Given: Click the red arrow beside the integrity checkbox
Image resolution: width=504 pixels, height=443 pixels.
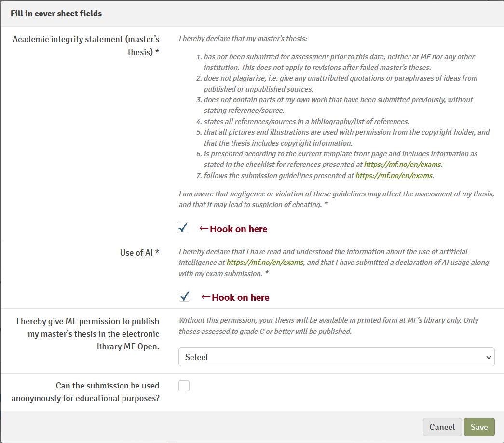Looking at the screenshot, I should coord(204,229).
